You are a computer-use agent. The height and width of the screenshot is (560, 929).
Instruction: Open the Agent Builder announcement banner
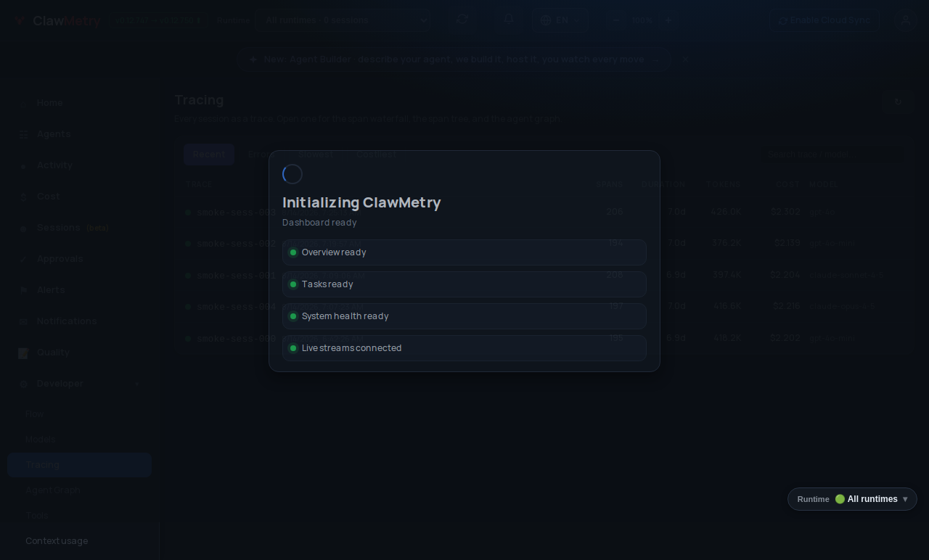454,59
